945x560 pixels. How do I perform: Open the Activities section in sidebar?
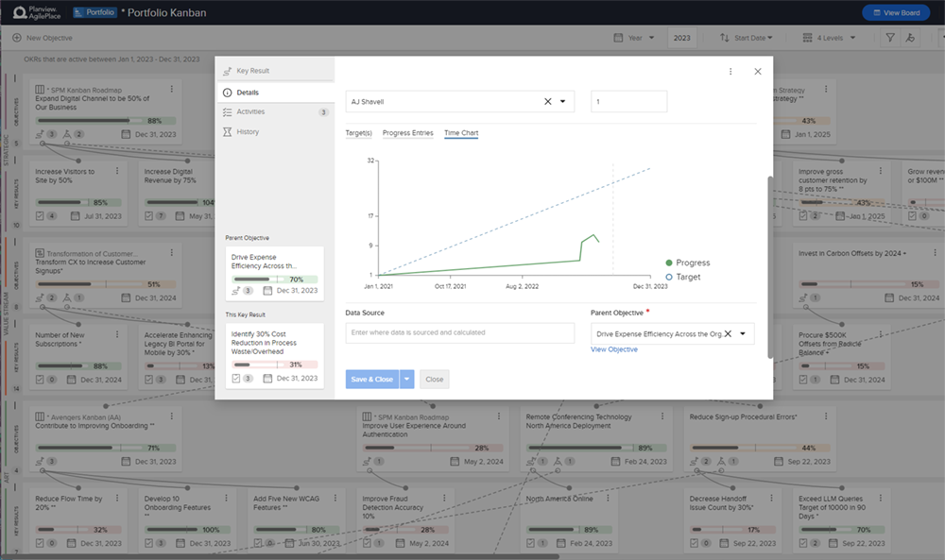(x=251, y=112)
